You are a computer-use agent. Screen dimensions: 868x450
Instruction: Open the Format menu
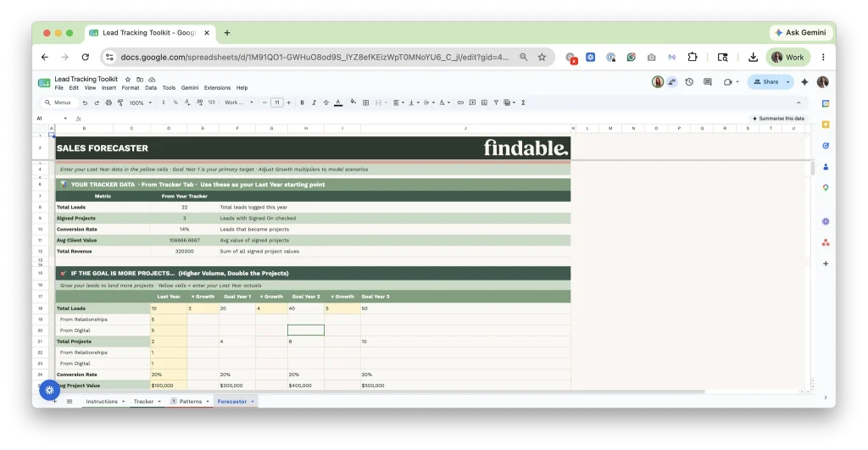pos(131,88)
